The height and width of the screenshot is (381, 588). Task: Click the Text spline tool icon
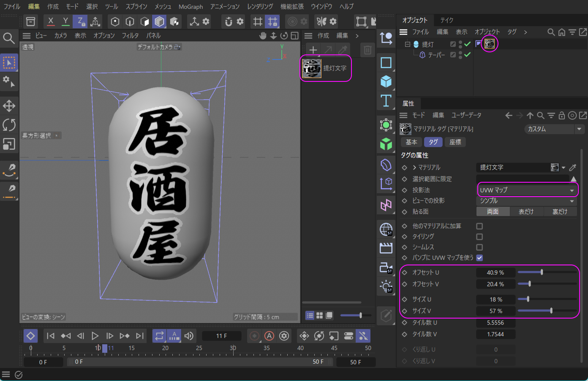click(386, 101)
